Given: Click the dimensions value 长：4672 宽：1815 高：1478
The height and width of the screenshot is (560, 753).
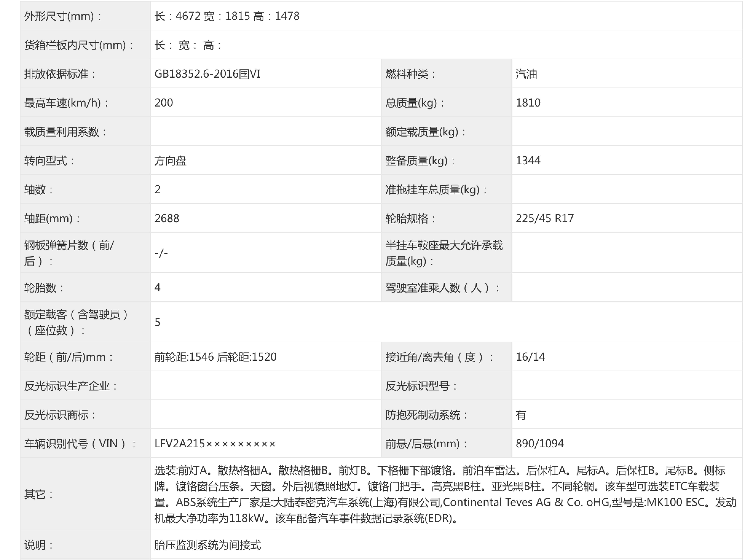Looking at the screenshot, I should click(227, 16).
